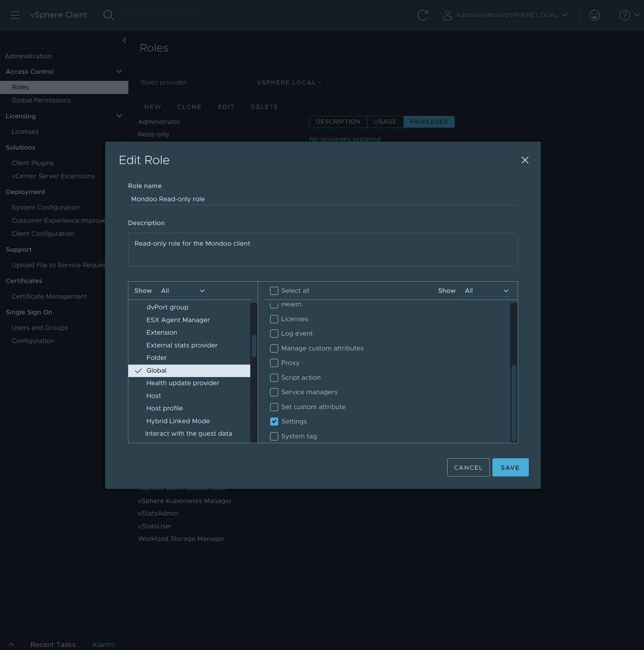Enable the Script action privilege
The height and width of the screenshot is (650, 644).
point(274,378)
